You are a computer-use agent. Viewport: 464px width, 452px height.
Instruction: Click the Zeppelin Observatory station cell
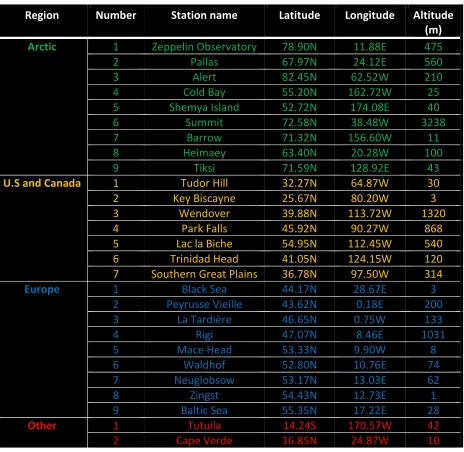pos(204,47)
